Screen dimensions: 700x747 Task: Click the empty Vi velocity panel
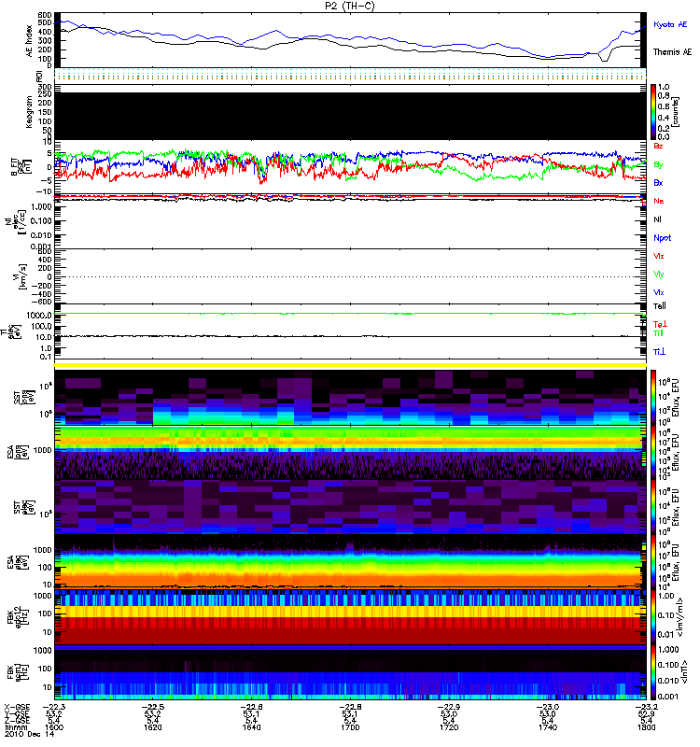[x=350, y=276]
